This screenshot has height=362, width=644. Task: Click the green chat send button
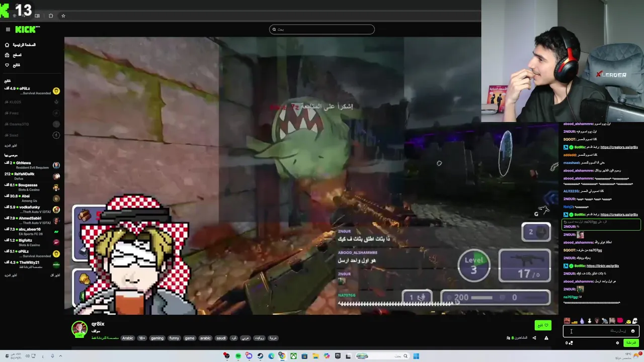point(631,342)
